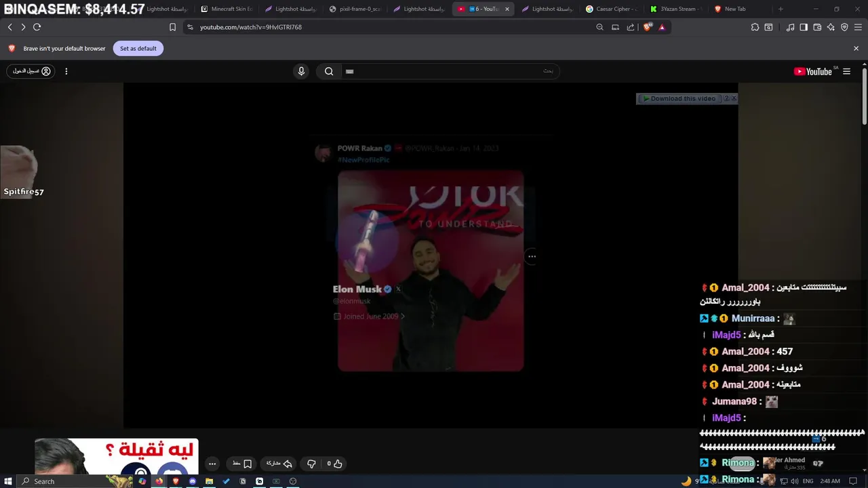Image resolution: width=868 pixels, height=488 pixels.
Task: Go back with the browser back arrow
Action: pyautogui.click(x=9, y=27)
